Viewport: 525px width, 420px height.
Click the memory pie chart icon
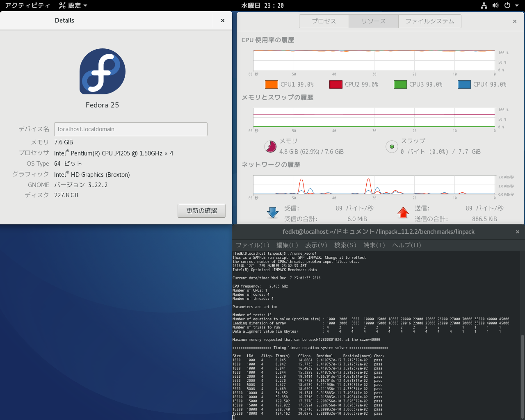[x=270, y=146]
